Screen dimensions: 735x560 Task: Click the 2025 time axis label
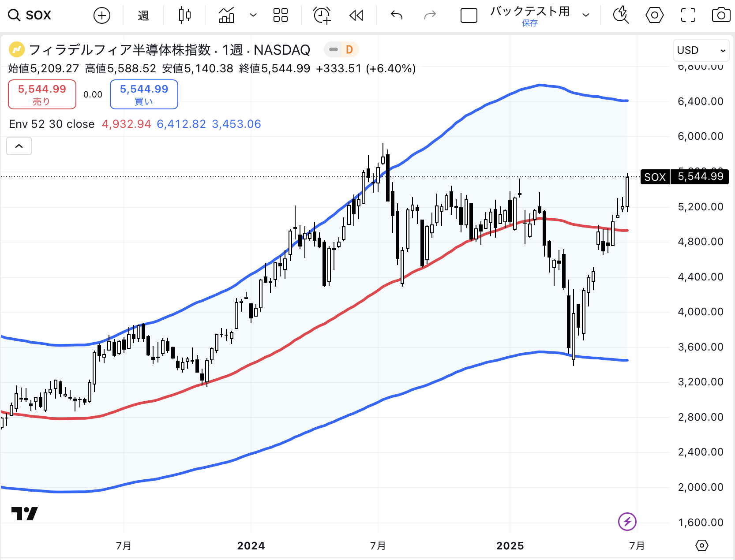[x=510, y=546]
